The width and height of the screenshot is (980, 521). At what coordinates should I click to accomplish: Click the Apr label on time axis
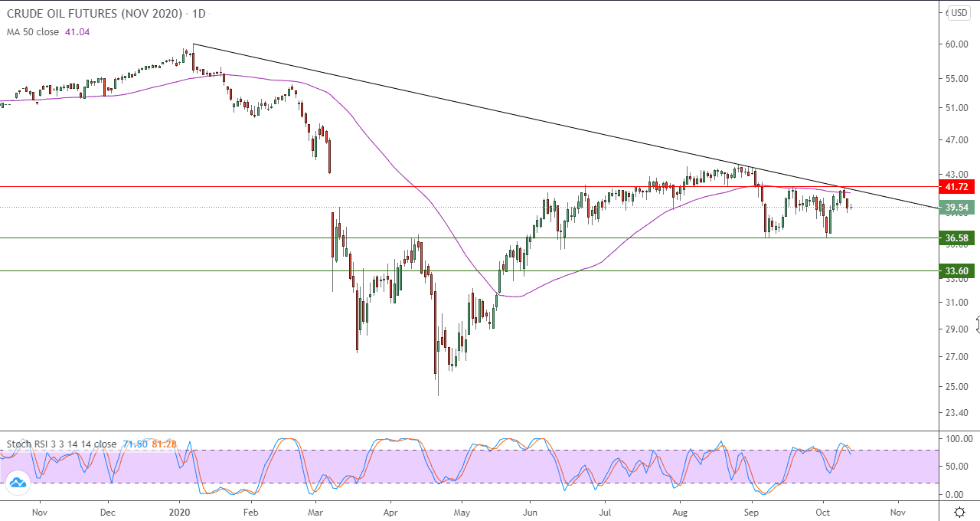tap(390, 511)
